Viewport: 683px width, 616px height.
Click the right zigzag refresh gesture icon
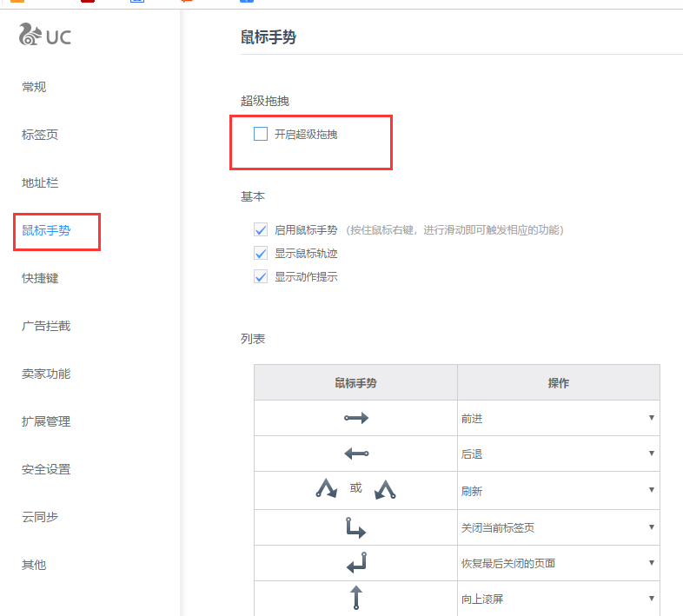[x=385, y=490]
